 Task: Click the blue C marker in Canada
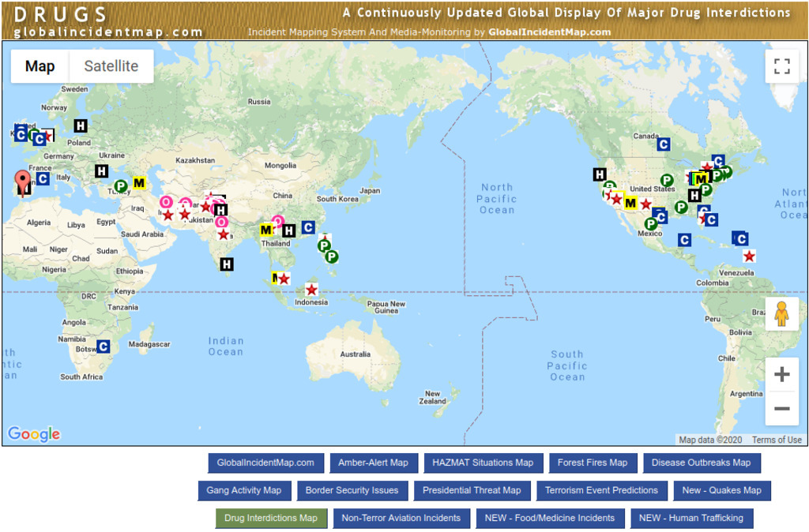pos(663,144)
